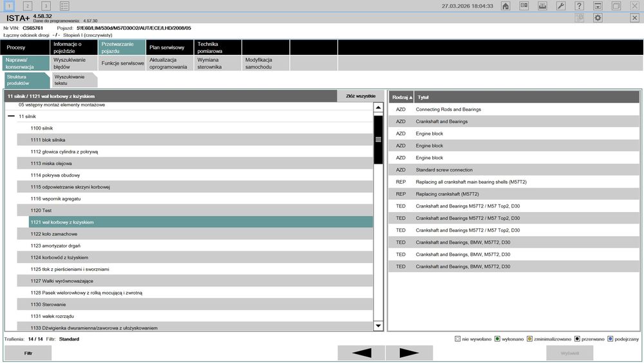
Task: Open the Procesy menu
Action: point(25,47)
